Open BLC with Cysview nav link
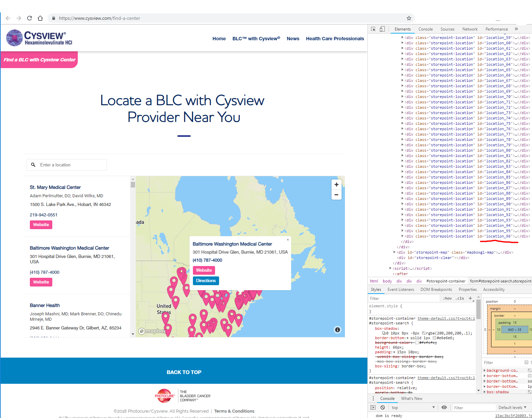 pyautogui.click(x=256, y=39)
